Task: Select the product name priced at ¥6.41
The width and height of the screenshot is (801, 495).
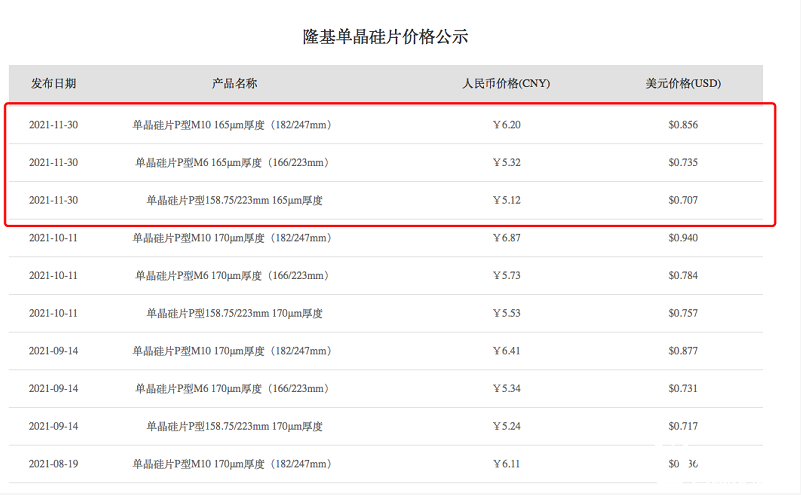Action: [234, 351]
